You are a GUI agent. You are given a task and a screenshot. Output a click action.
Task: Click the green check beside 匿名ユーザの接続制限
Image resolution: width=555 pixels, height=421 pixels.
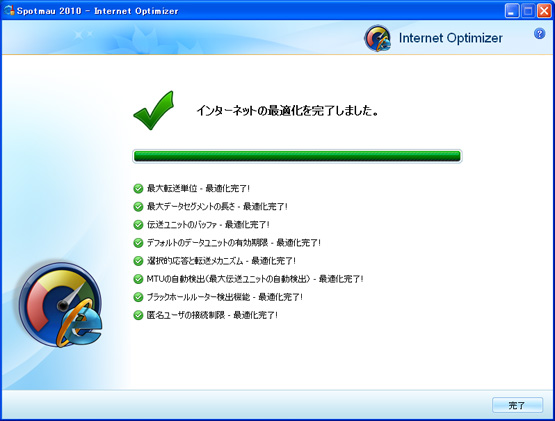pyautogui.click(x=138, y=315)
